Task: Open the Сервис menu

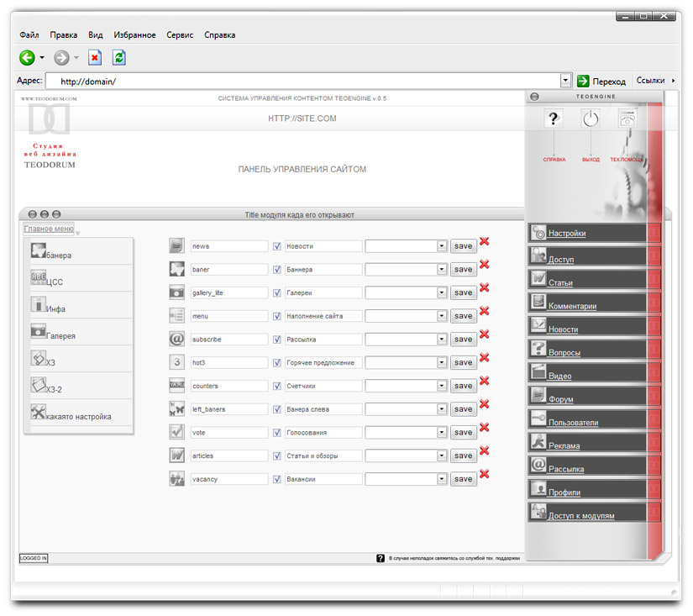Action: (x=180, y=35)
